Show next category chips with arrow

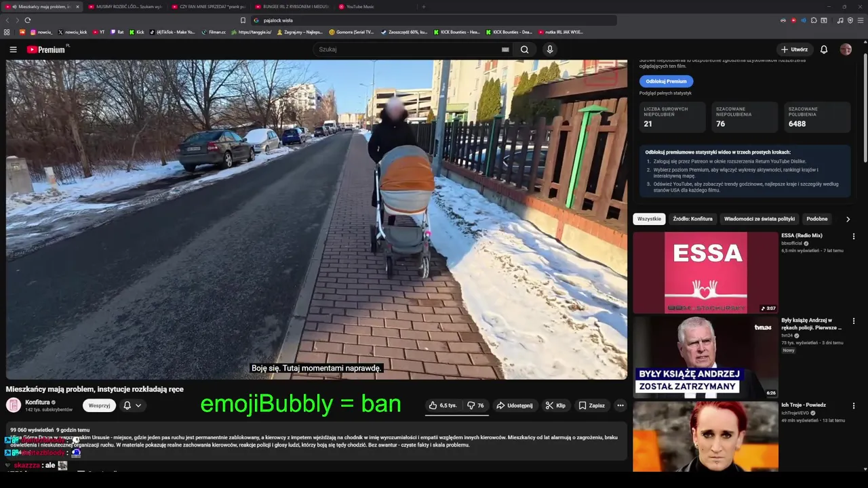848,219
